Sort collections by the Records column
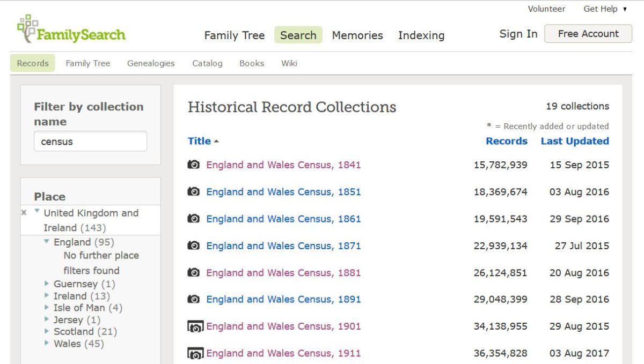This screenshot has width=644, height=364. (507, 141)
